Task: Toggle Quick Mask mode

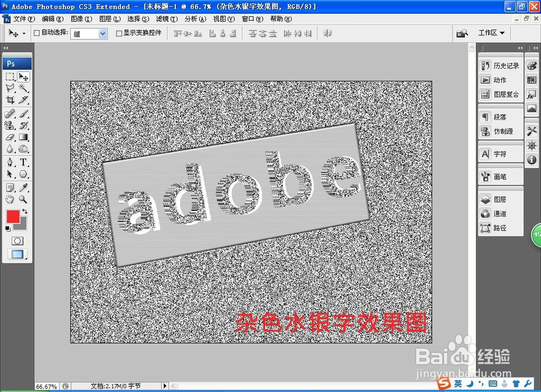Action: click(17, 241)
